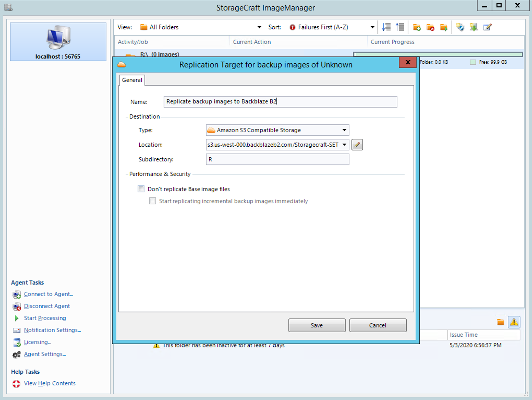Image resolution: width=532 pixels, height=400 pixels.
Task: Click the Connect to Agent icon
Action: 17,295
